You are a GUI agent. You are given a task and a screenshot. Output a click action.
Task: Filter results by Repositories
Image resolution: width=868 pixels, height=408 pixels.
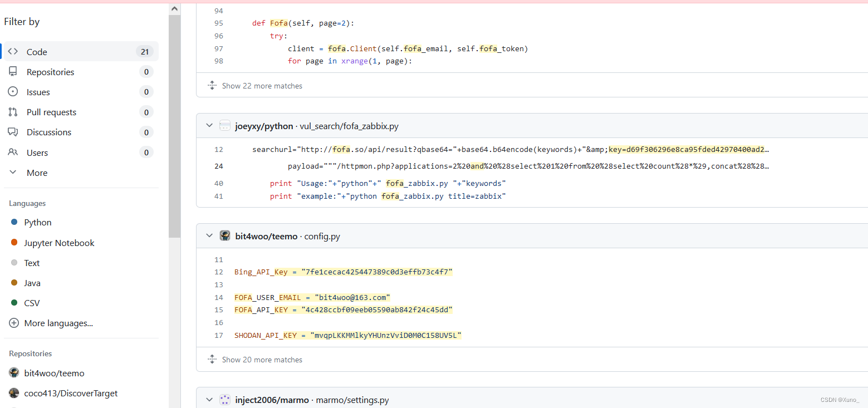pos(81,72)
